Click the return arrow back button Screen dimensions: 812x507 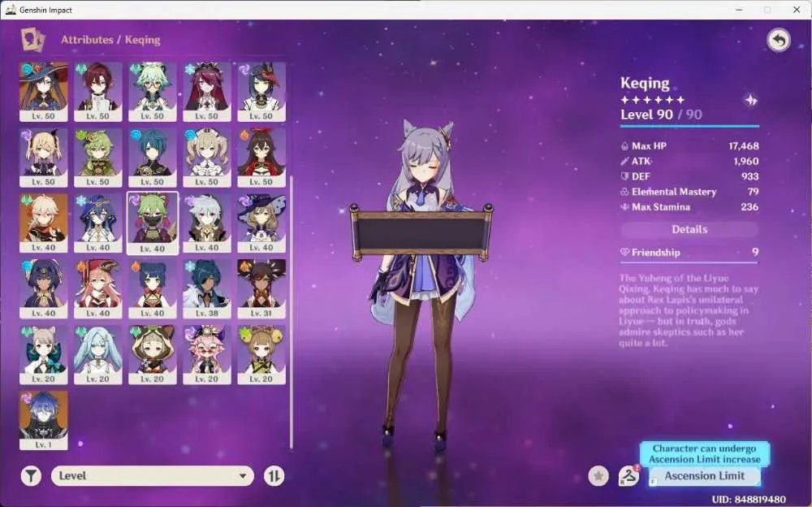click(x=779, y=40)
